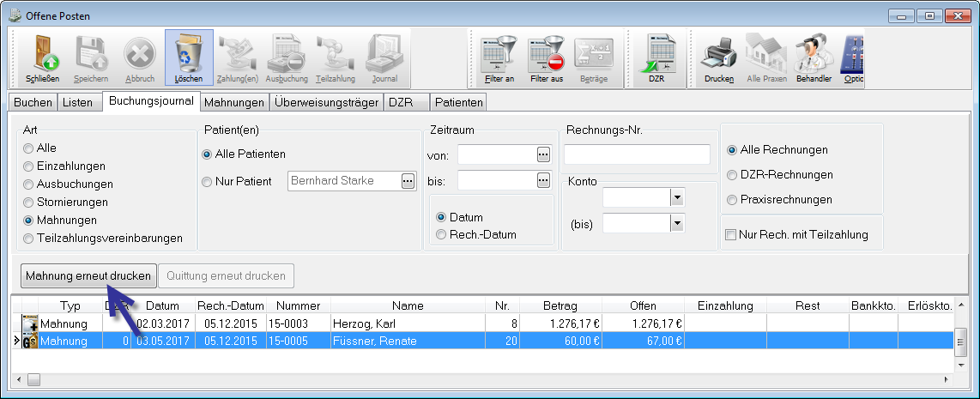Click the DZR toolbar icon

tap(656, 53)
